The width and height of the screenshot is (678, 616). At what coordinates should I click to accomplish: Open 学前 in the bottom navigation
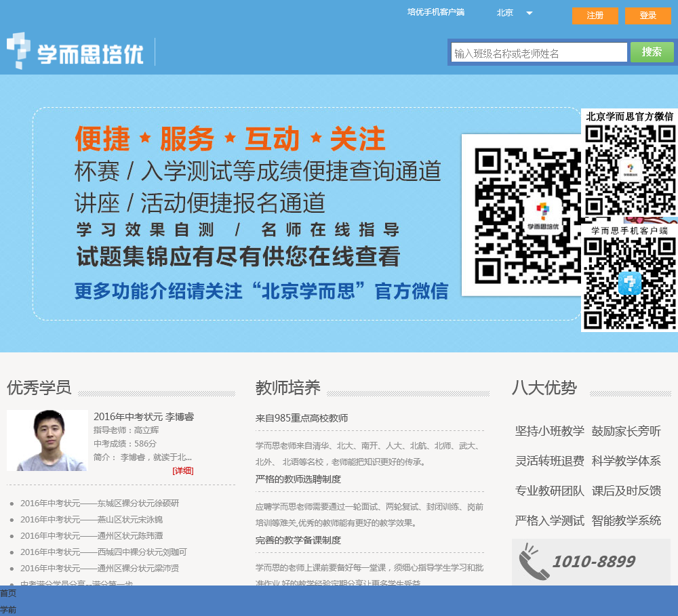[x=8, y=610]
